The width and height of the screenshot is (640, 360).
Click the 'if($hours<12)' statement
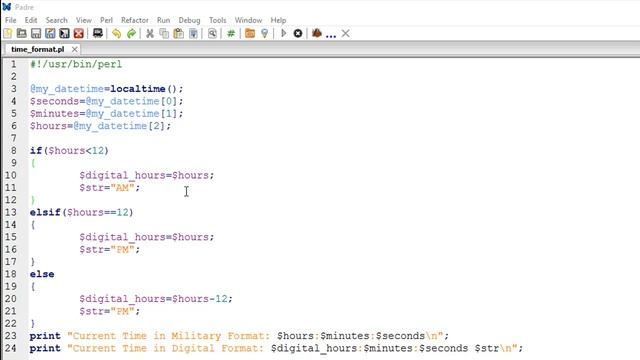(x=69, y=150)
